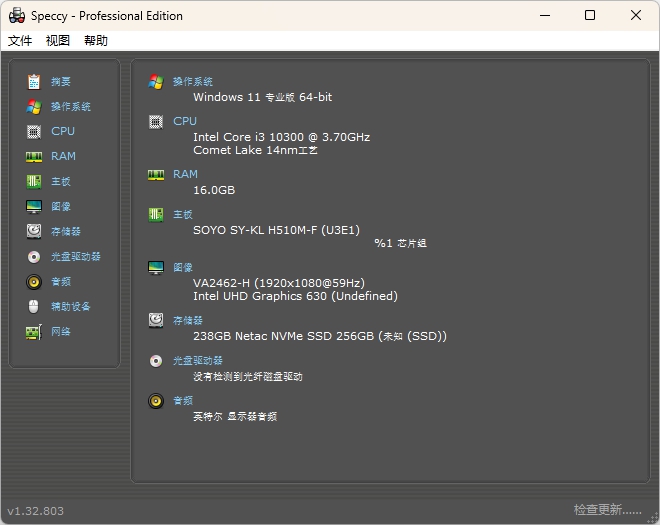
Task: Click the VA2462-H (1920x1080@59Hz) text
Action: pos(279,283)
